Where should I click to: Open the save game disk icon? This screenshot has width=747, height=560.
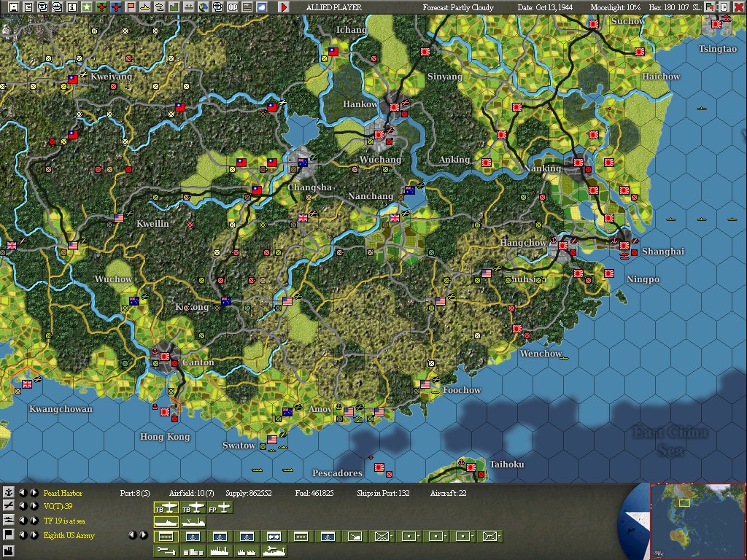click(x=14, y=7)
